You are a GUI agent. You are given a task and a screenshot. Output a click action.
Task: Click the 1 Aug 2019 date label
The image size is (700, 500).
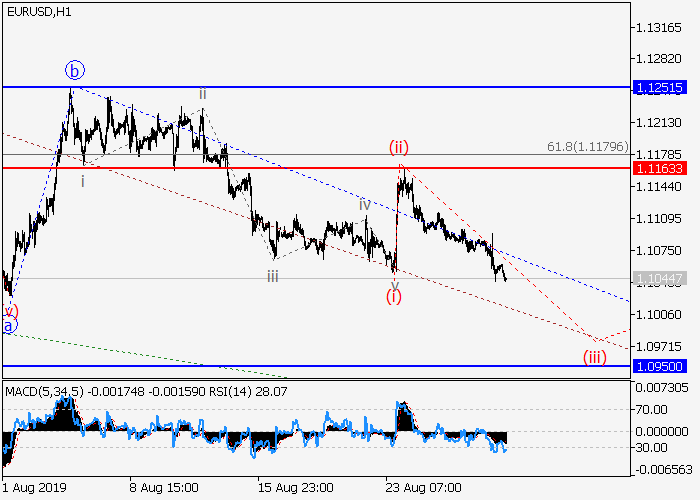(32, 490)
